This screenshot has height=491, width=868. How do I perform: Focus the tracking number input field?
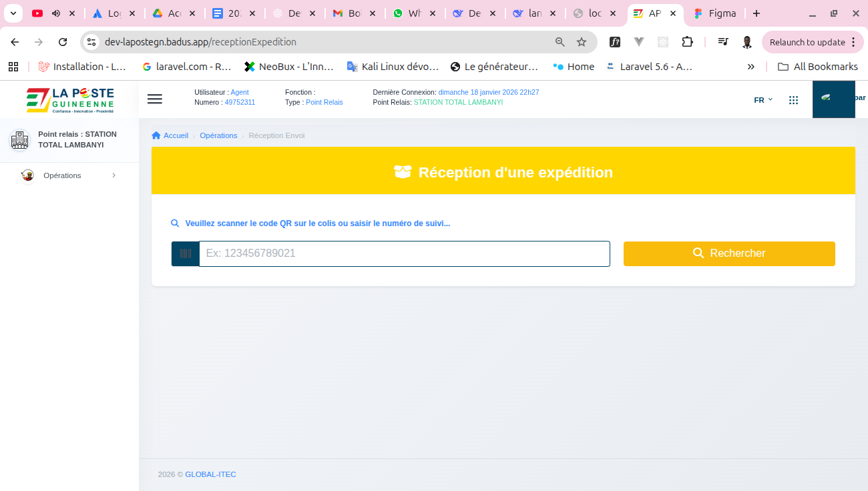404,254
